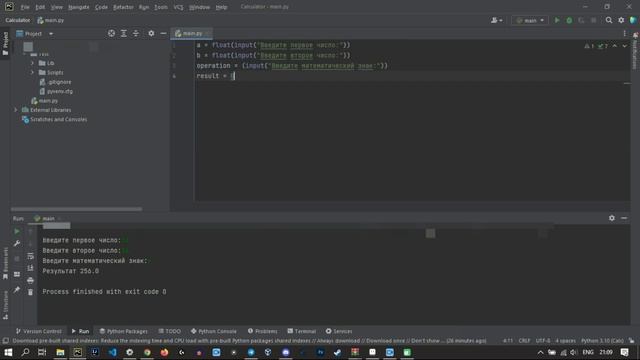Select the main tab in Run panel

click(x=47, y=218)
